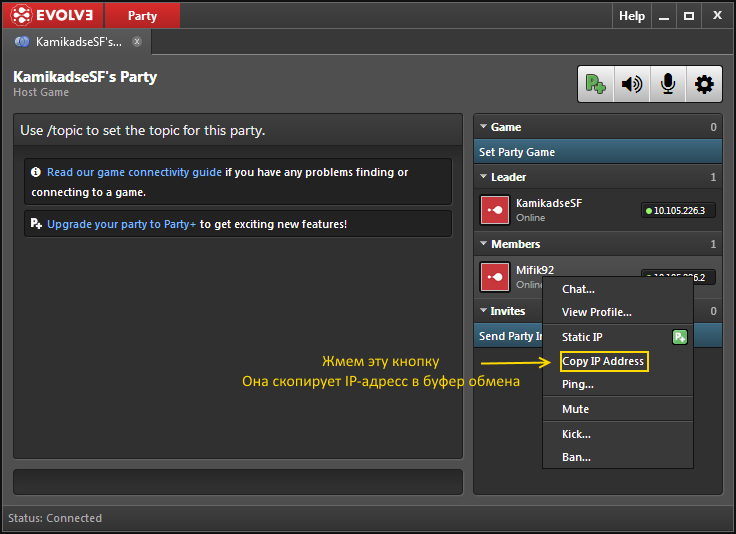Image resolution: width=736 pixels, height=534 pixels.
Task: Click KamikadseSF's leader avatar
Action: (496, 210)
